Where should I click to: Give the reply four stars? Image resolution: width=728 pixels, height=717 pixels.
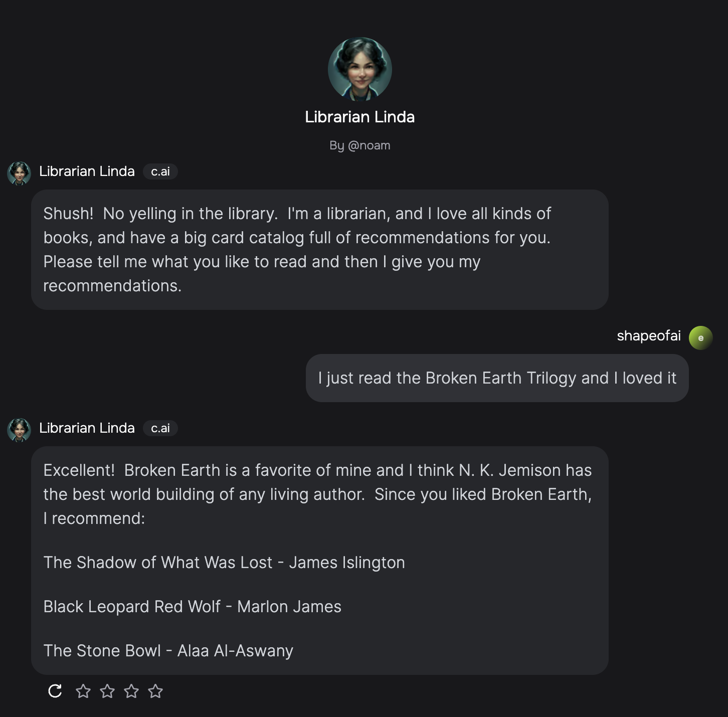155,691
